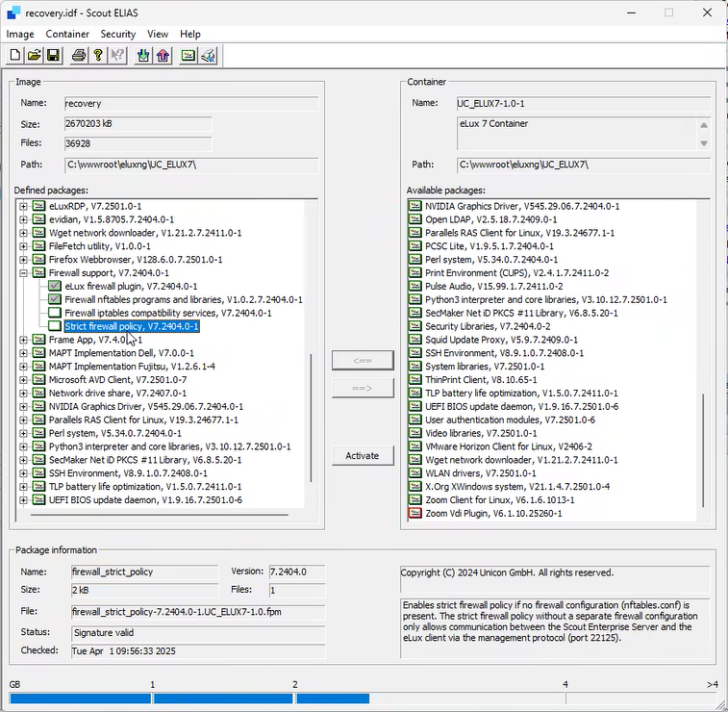Expand the UEFI BIOS update daemon node in Defined packages
Screen dimensions: 728x712
point(23,500)
